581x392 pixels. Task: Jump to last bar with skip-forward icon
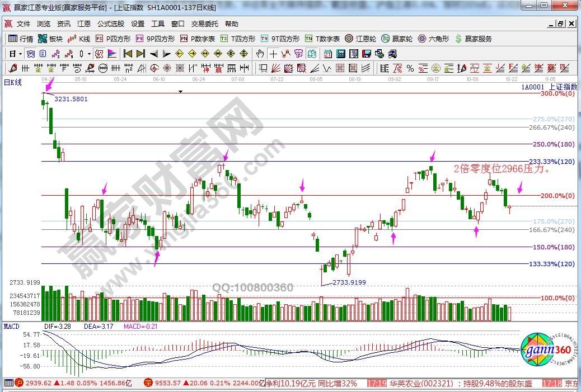point(140,54)
